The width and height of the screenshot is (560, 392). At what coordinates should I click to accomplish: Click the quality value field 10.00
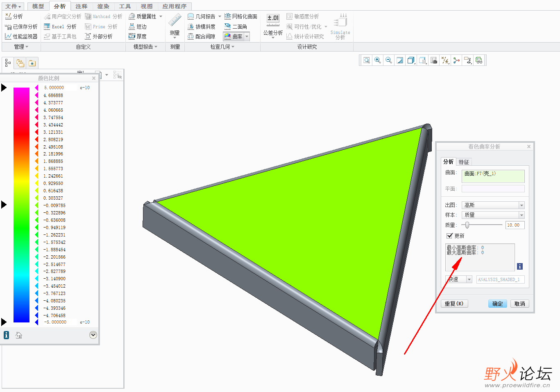[x=515, y=225]
